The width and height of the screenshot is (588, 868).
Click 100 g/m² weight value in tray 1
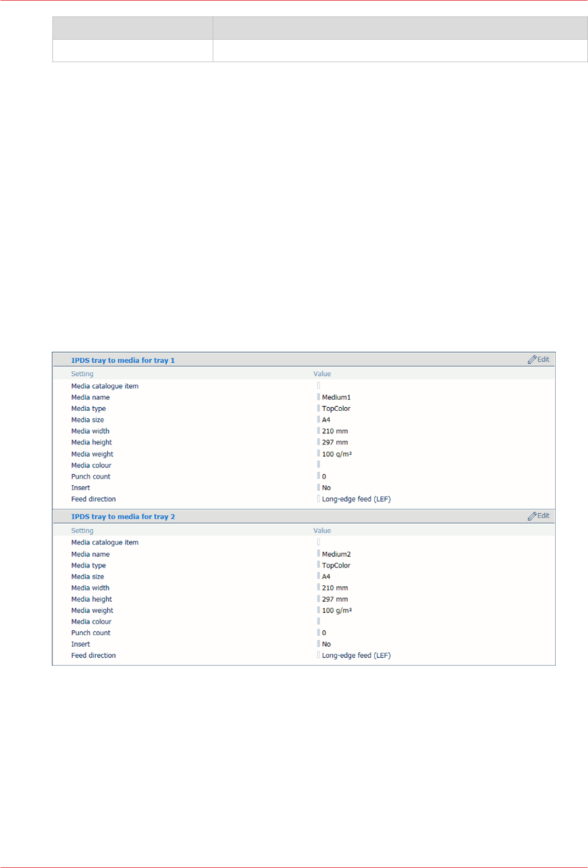[337, 454]
